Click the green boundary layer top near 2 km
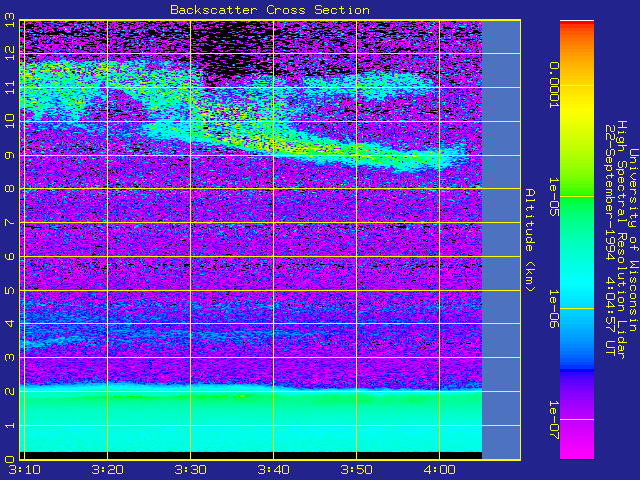Viewport: 640px width, 480px height. 251,396
